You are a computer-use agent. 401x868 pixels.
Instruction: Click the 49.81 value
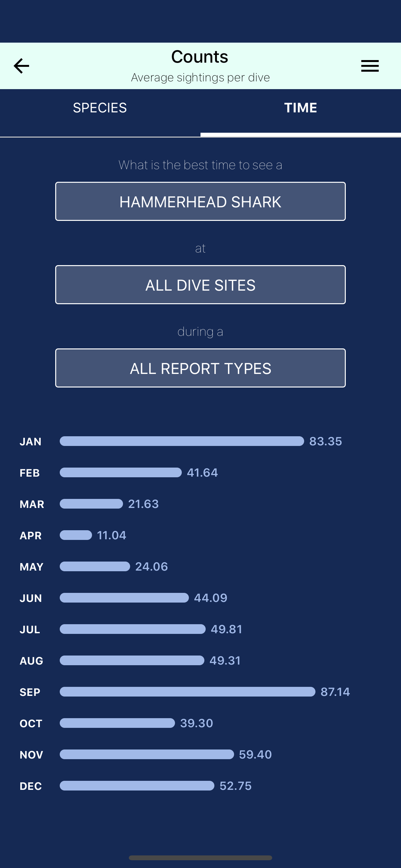click(x=226, y=629)
